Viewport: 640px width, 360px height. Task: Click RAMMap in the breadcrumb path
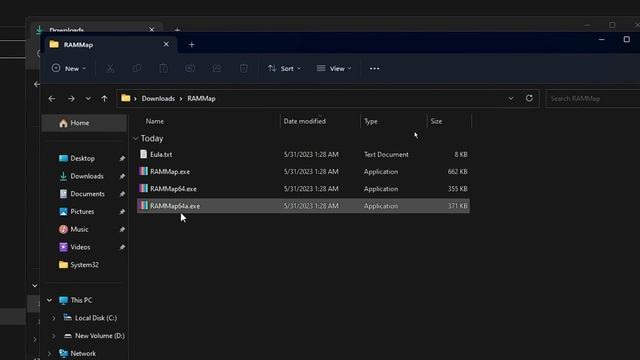(x=201, y=98)
